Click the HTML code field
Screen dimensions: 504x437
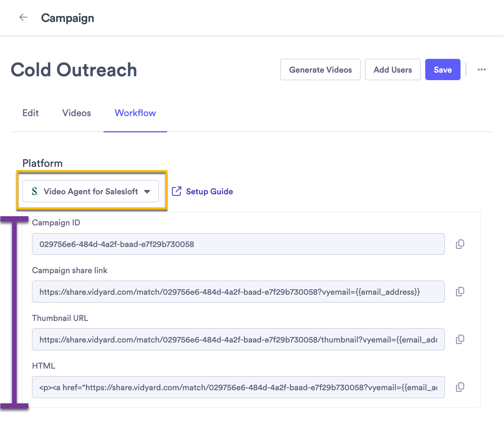(238, 387)
